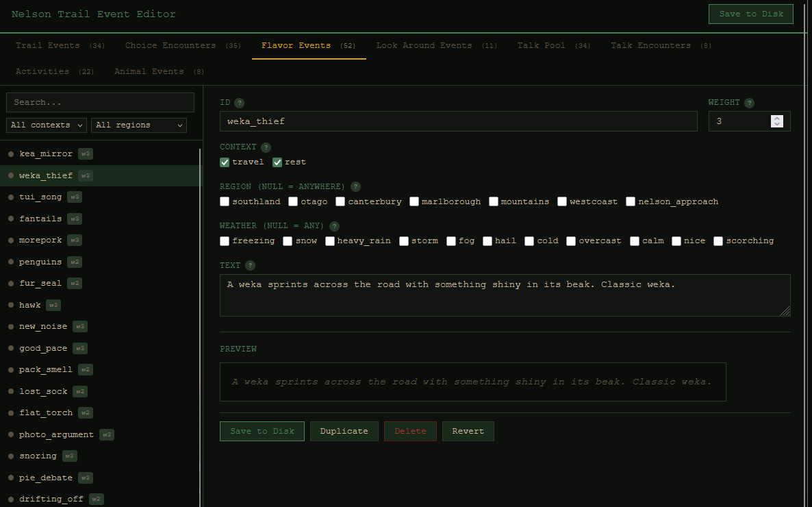This screenshot has height=507, width=812.
Task: Open the REGION help tooltip icon
Action: point(355,186)
